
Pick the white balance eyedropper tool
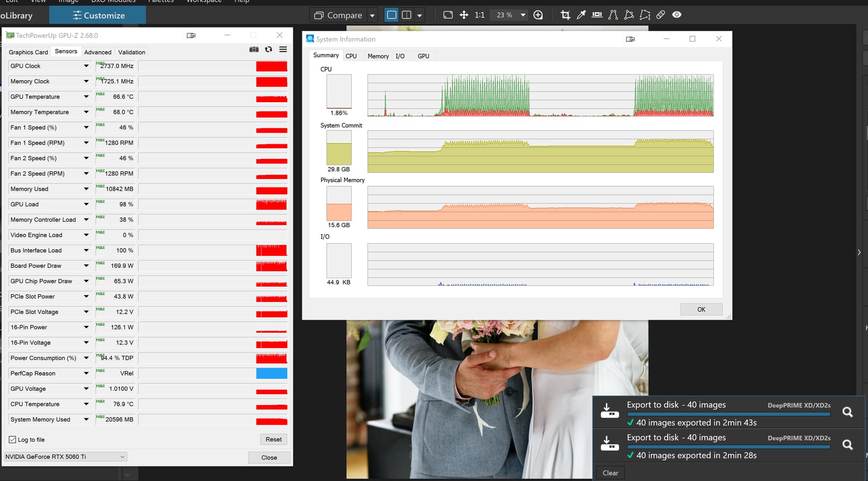pos(581,15)
